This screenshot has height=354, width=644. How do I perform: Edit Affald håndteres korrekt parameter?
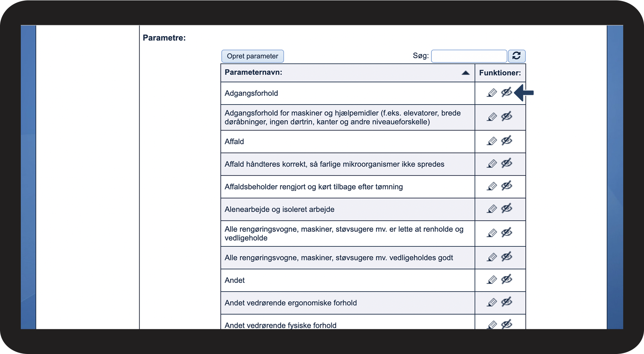click(492, 164)
